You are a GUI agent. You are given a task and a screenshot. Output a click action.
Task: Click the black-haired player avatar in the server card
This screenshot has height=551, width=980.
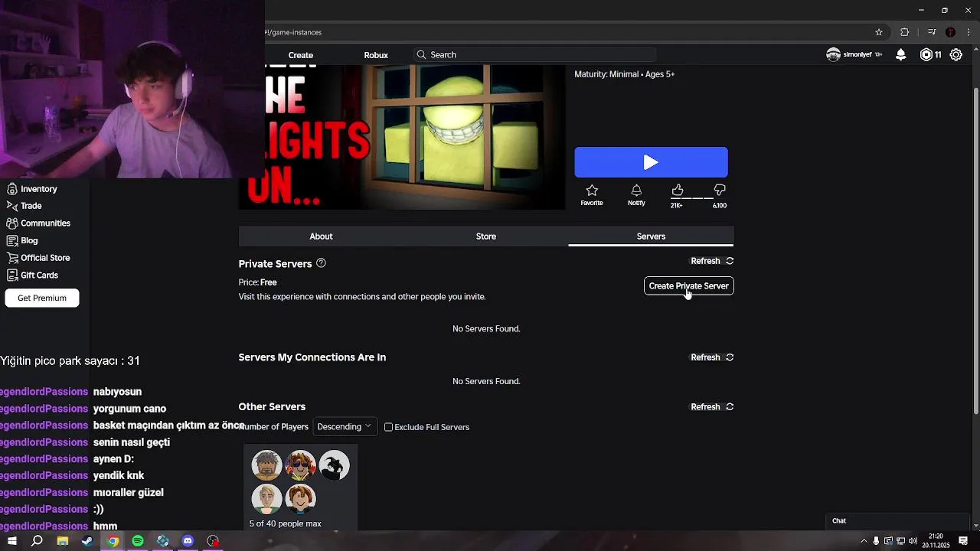(335, 466)
